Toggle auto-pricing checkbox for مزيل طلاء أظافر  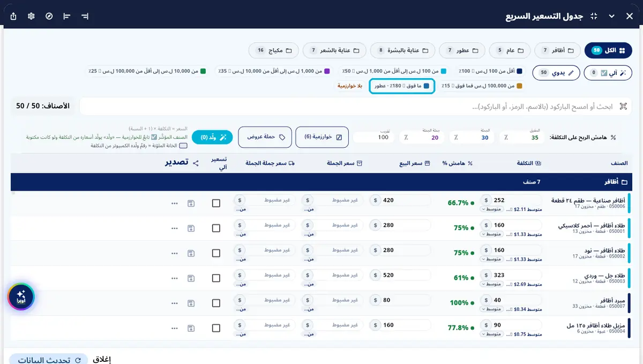point(216,328)
